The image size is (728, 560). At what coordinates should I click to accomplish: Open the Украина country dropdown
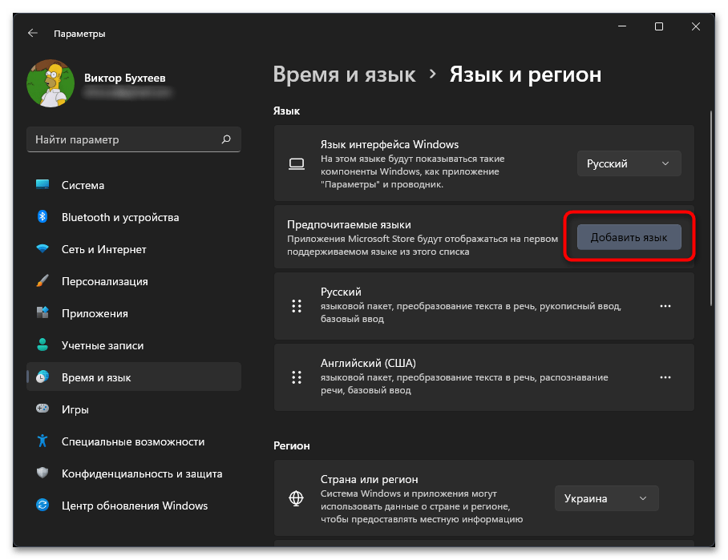606,498
